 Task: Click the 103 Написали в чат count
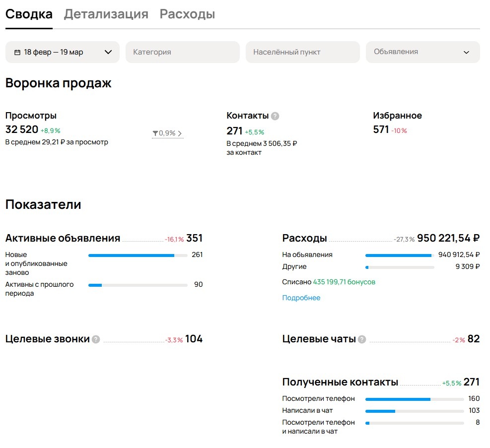474,410
